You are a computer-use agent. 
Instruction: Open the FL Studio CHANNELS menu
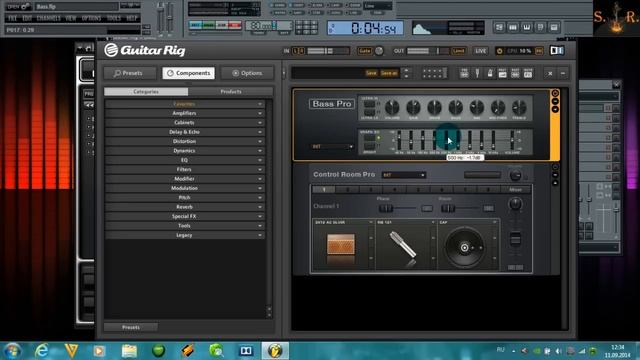click(49, 18)
